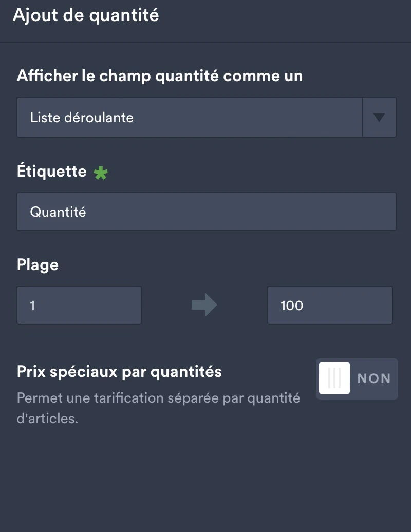Open the quantity display type dropdown

pos(190,117)
